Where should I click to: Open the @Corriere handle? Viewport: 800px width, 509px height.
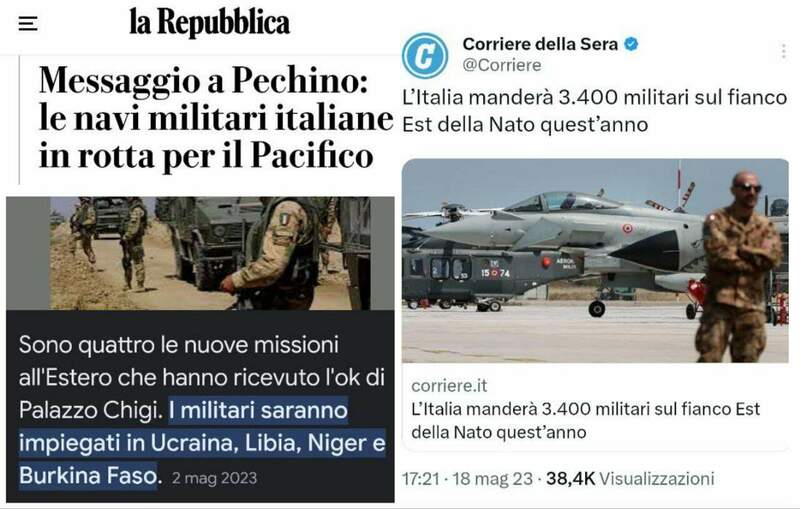(x=502, y=65)
